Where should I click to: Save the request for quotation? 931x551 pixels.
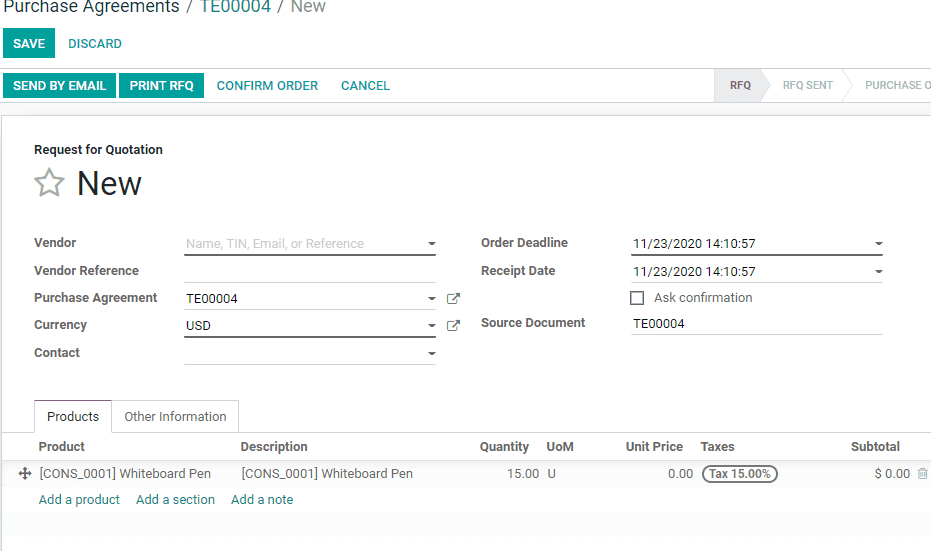pyautogui.click(x=29, y=43)
